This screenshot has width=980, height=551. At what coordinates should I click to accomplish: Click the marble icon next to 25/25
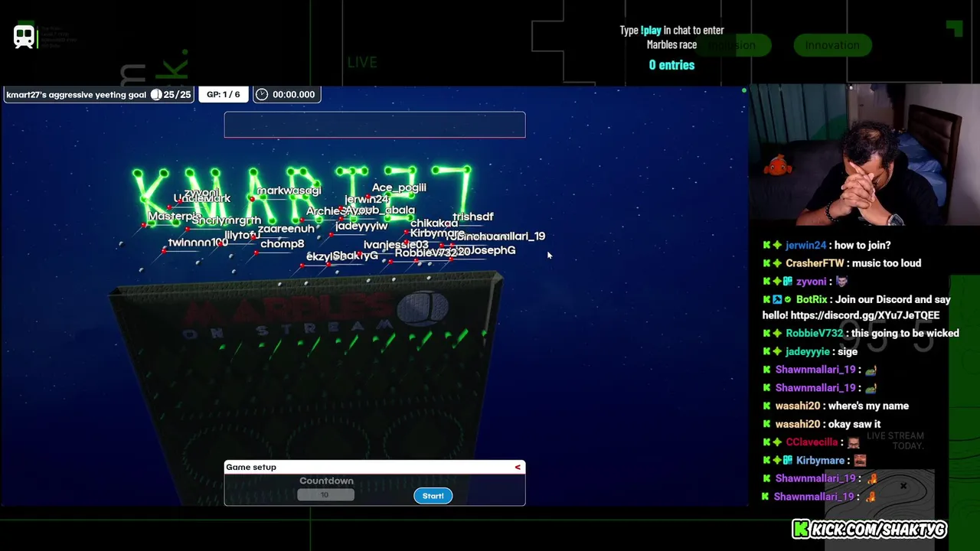click(156, 94)
